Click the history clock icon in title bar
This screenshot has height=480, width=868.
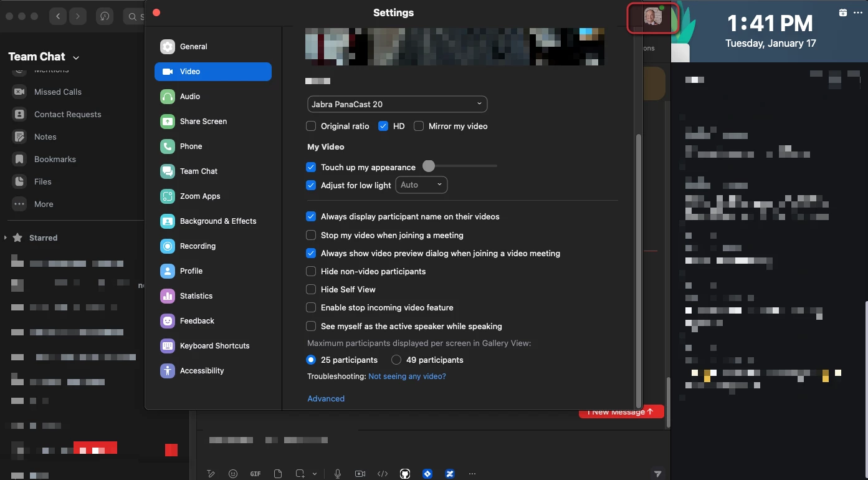[x=105, y=16]
